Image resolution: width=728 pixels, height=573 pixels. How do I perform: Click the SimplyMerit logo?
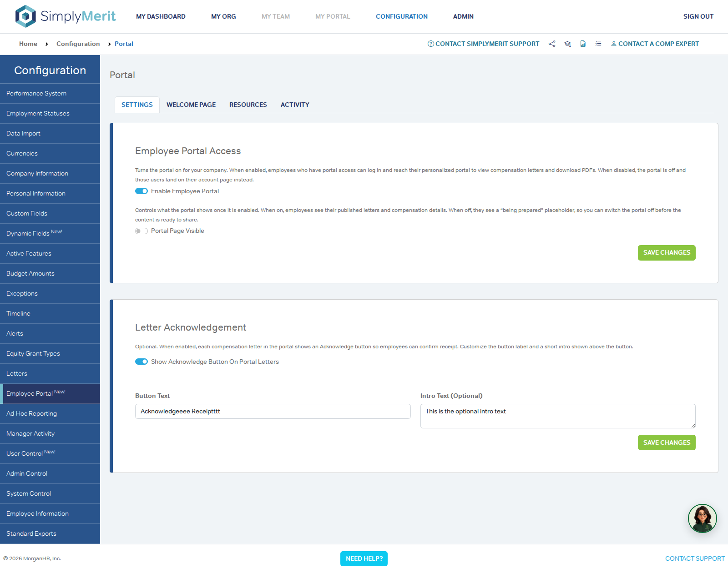[x=66, y=16]
